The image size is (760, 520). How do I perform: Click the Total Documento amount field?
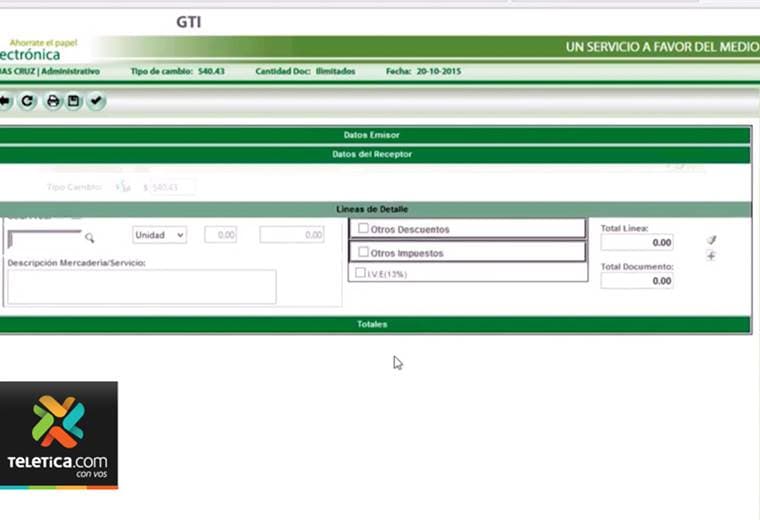(636, 282)
